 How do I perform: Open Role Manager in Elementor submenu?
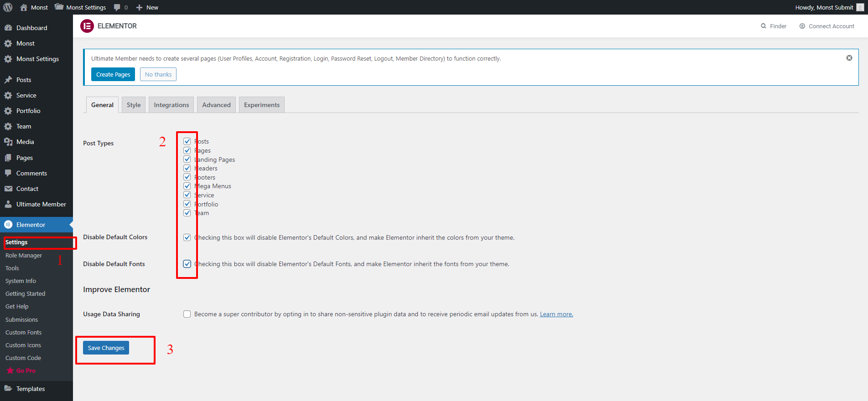(24, 256)
